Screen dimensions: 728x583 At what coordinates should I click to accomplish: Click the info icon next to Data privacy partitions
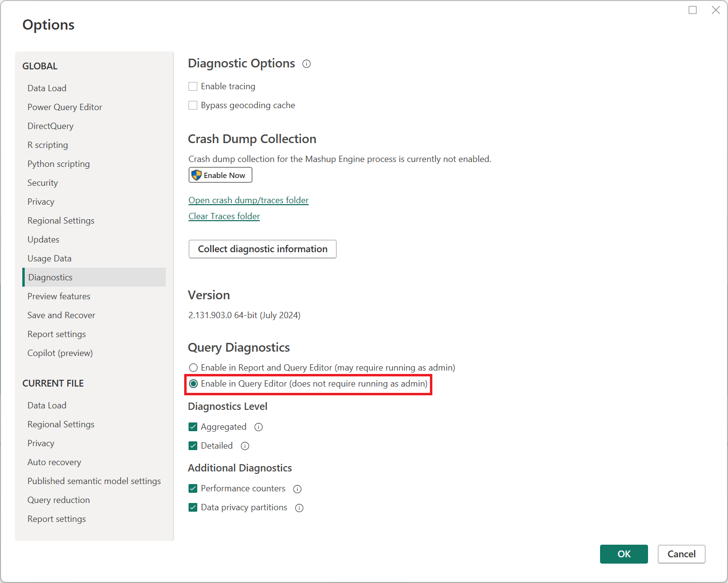click(x=300, y=508)
